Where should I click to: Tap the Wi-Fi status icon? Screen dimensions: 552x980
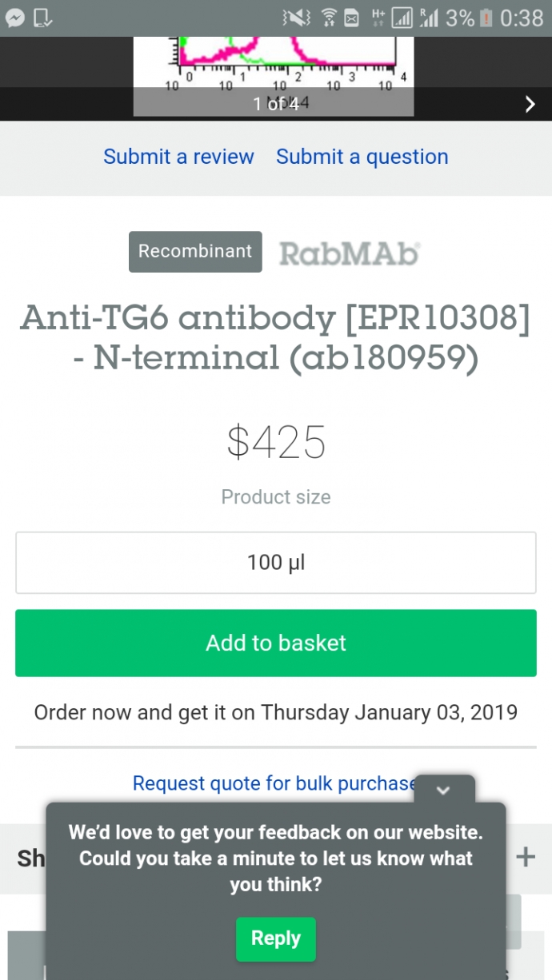coord(329,18)
